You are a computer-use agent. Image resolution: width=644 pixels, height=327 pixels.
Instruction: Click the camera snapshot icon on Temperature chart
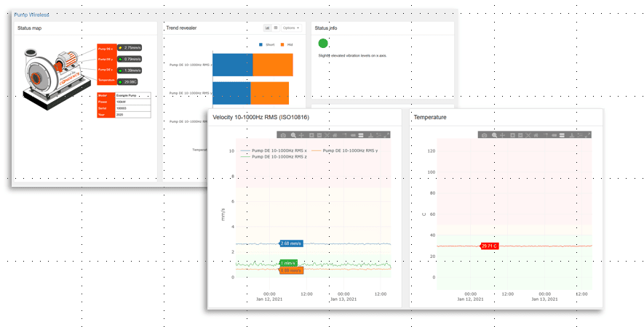(484, 135)
